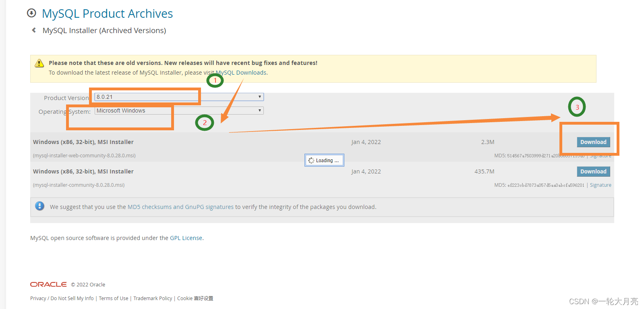Click the 435.7M file size value

485,171
